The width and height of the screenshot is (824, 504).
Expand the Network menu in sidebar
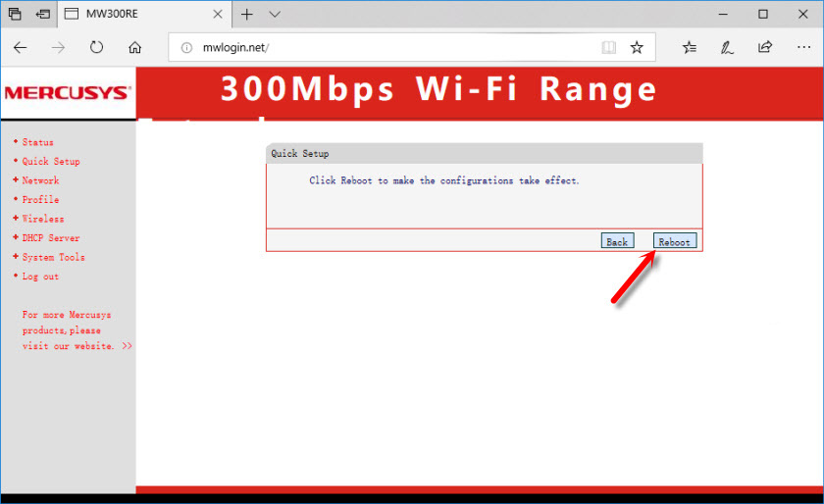point(40,180)
